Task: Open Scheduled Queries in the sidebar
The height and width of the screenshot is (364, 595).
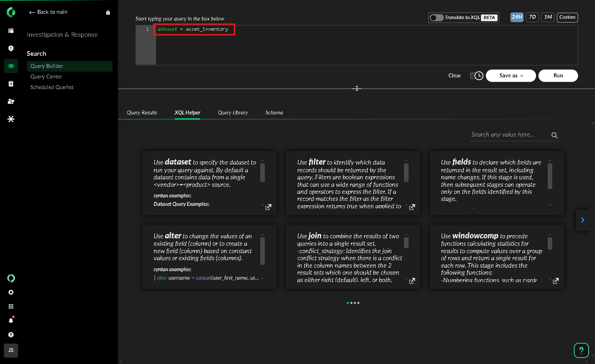Action: tap(52, 87)
